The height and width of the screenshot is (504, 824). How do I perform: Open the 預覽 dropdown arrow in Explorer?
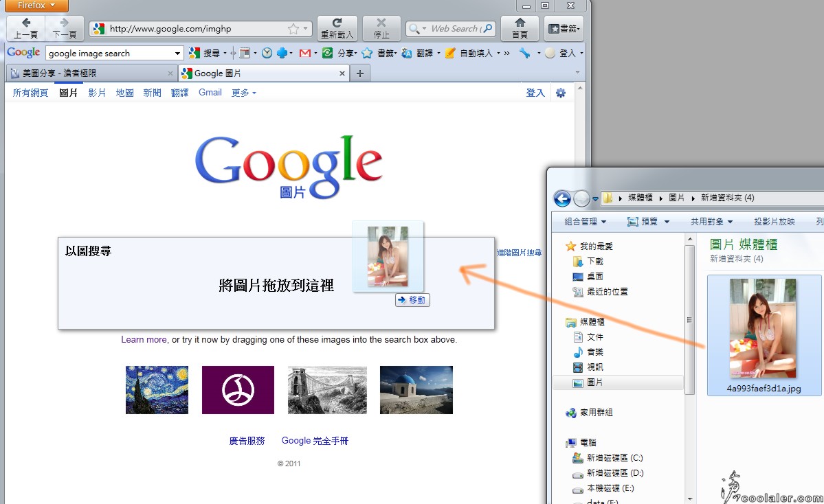667,222
